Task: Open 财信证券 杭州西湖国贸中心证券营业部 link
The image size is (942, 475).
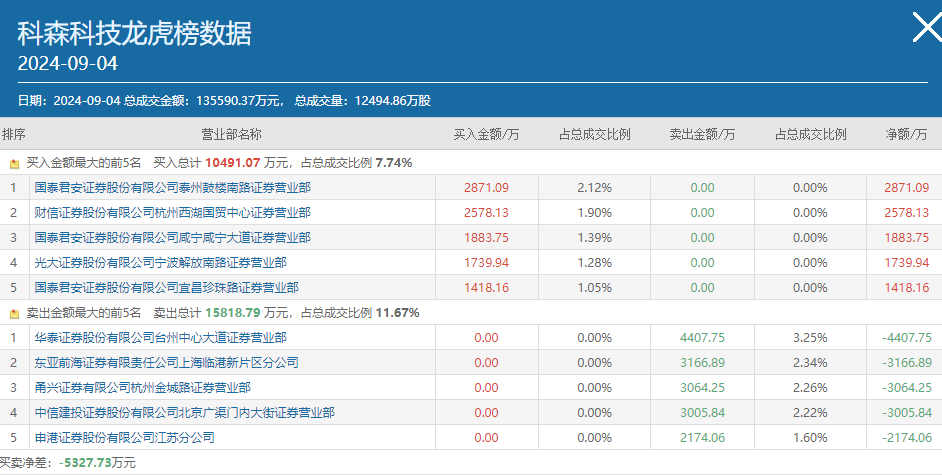Action: coord(172,213)
